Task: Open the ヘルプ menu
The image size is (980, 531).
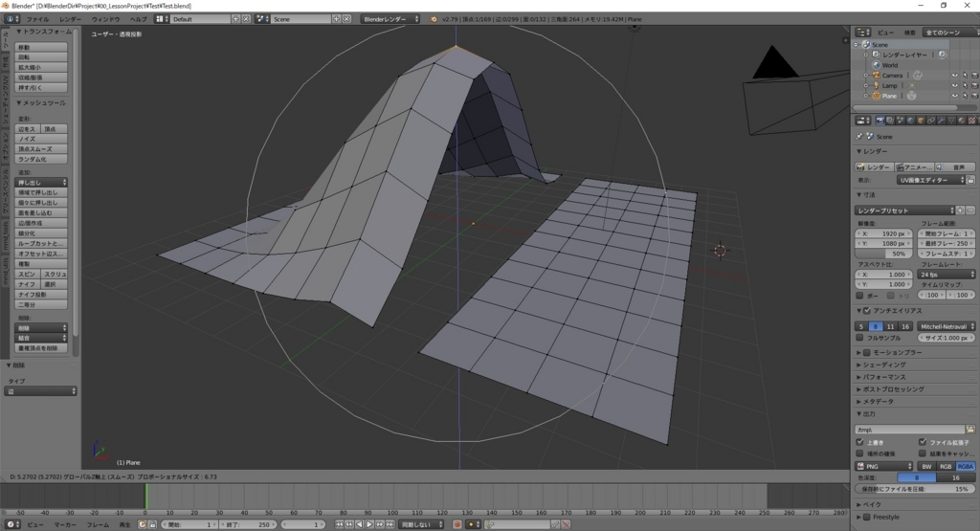Action: pyautogui.click(x=138, y=19)
